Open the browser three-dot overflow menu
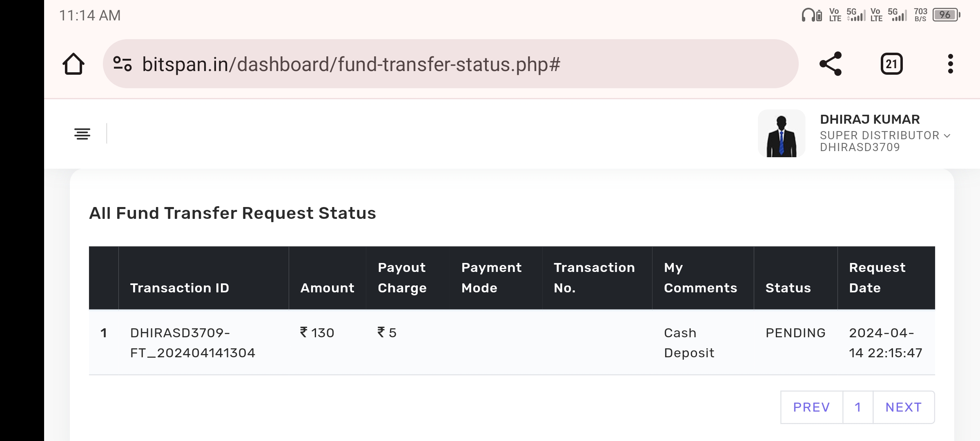 click(951, 64)
